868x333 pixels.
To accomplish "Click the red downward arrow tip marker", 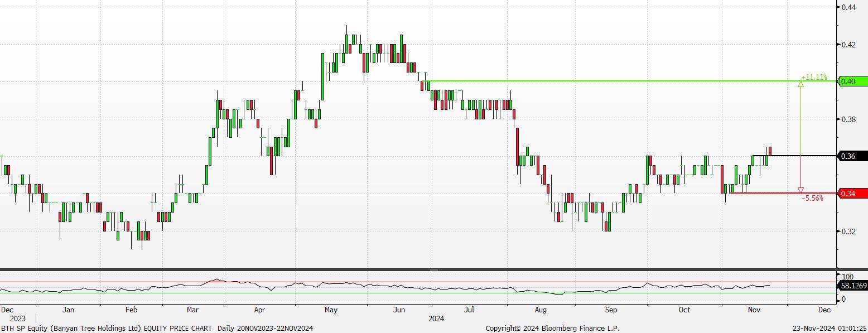I will 801,190.
